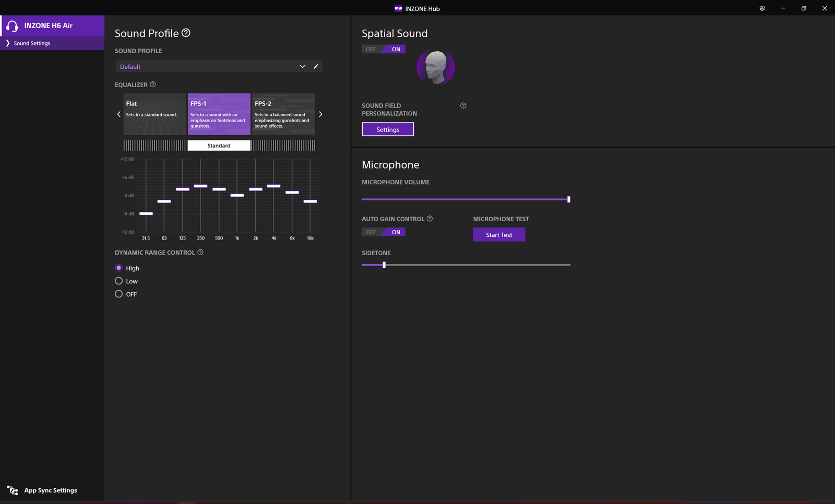Click the 0 dB axis label
Viewport: 835px width, 504px height.
pos(129,196)
